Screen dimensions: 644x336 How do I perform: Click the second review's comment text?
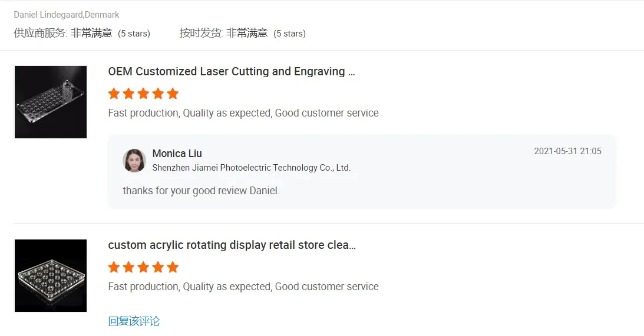(243, 287)
